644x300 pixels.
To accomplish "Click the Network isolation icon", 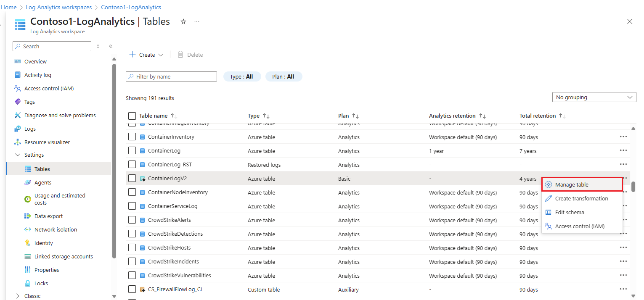I will click(28, 229).
